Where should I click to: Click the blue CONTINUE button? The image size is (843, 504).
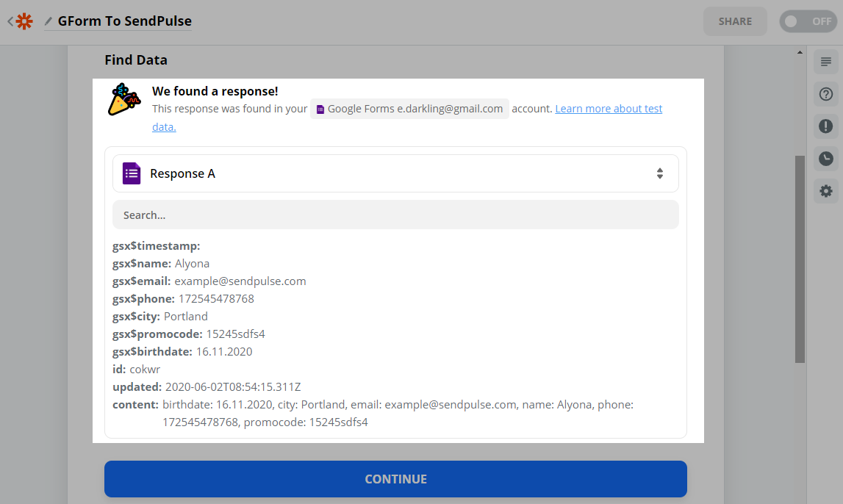point(395,479)
